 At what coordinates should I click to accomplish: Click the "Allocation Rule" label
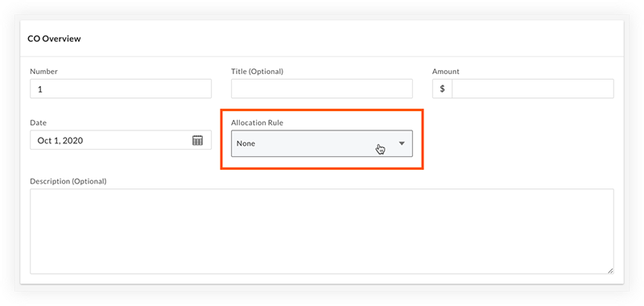pyautogui.click(x=257, y=123)
